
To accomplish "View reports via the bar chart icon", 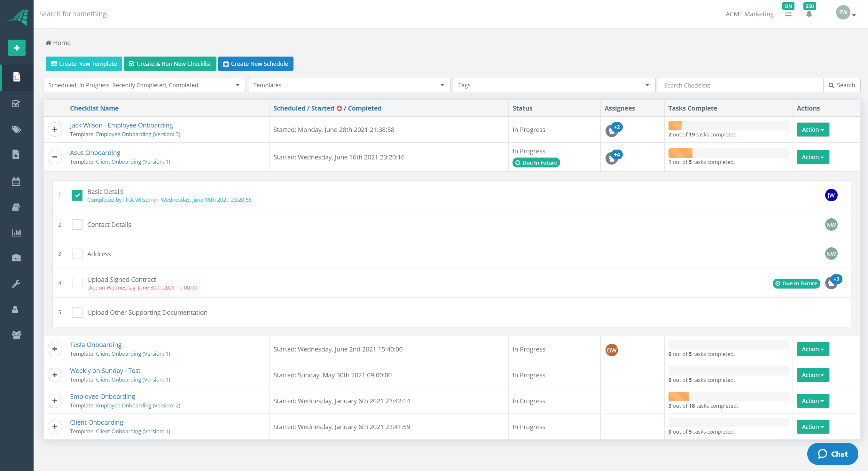I will click(17, 232).
